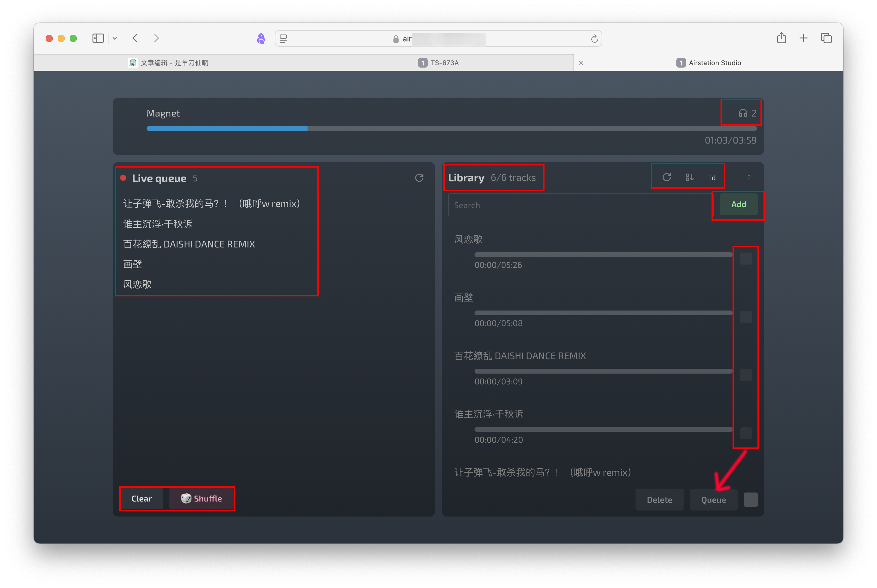Click the address bar URL field
The image size is (877, 588).
coord(438,39)
